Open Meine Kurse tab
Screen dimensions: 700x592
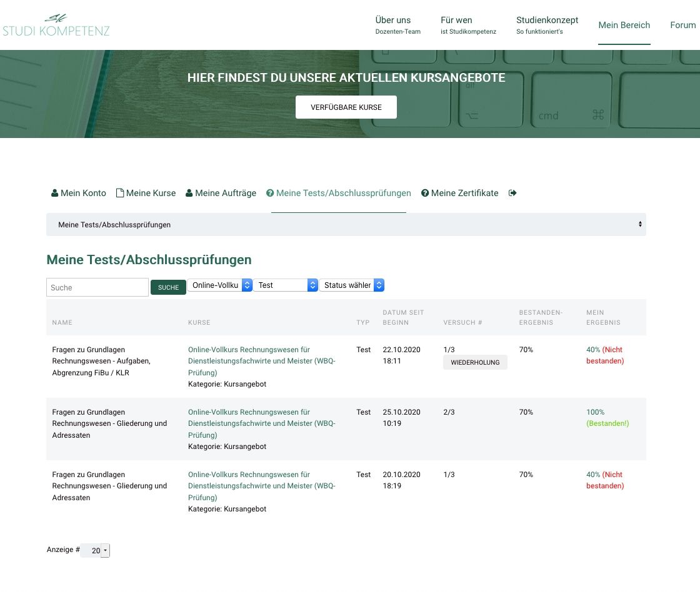click(x=146, y=193)
